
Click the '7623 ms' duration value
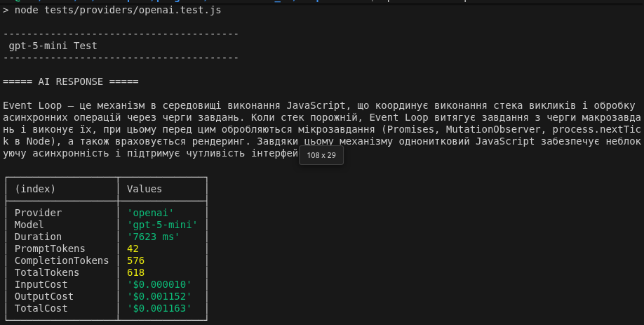click(153, 237)
